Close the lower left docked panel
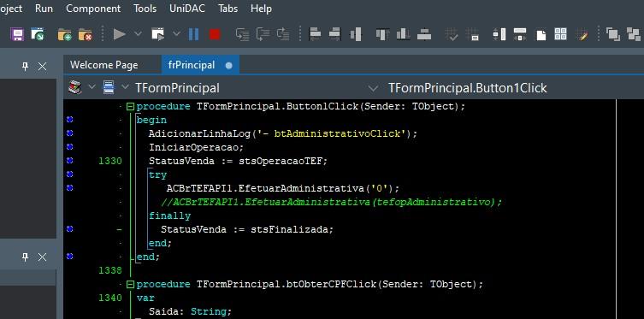 point(42,257)
